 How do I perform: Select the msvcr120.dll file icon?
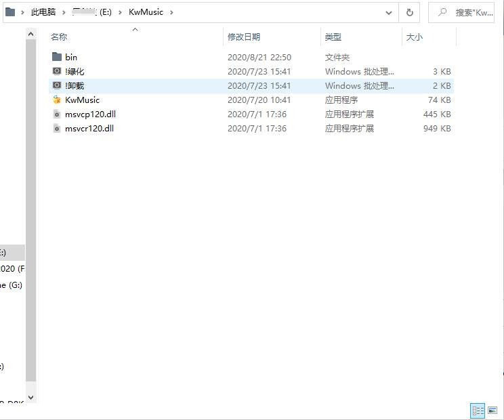[57, 129]
